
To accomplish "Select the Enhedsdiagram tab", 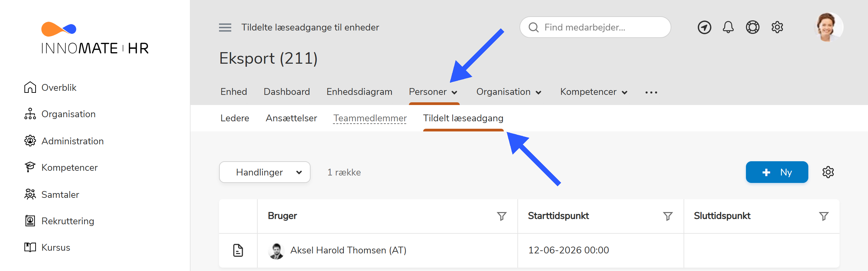I will (359, 91).
